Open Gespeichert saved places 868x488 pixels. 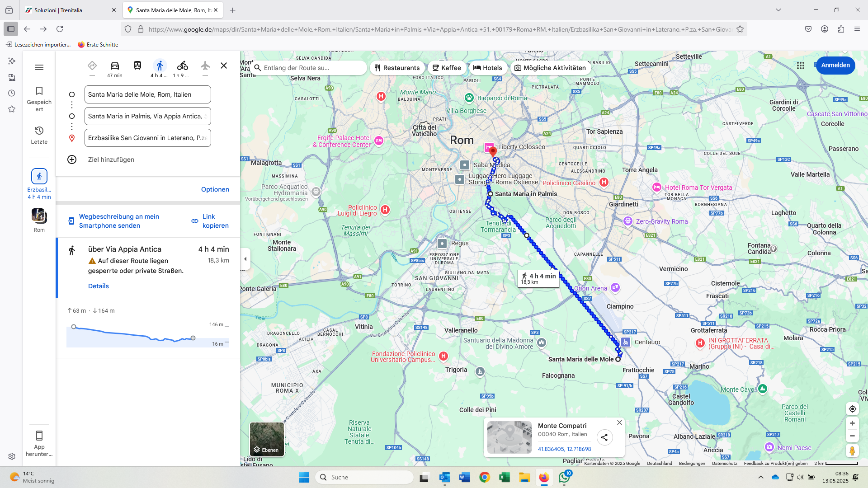pos(39,99)
